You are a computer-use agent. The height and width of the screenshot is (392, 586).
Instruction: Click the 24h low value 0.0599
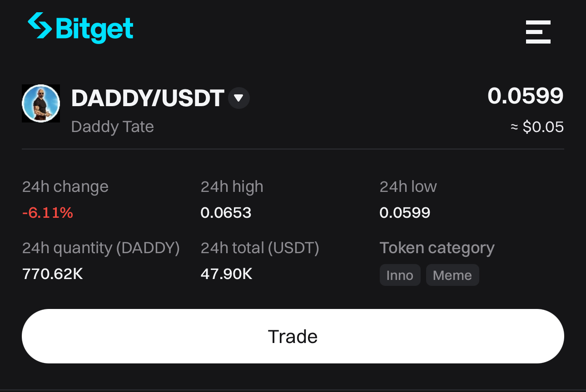click(405, 212)
